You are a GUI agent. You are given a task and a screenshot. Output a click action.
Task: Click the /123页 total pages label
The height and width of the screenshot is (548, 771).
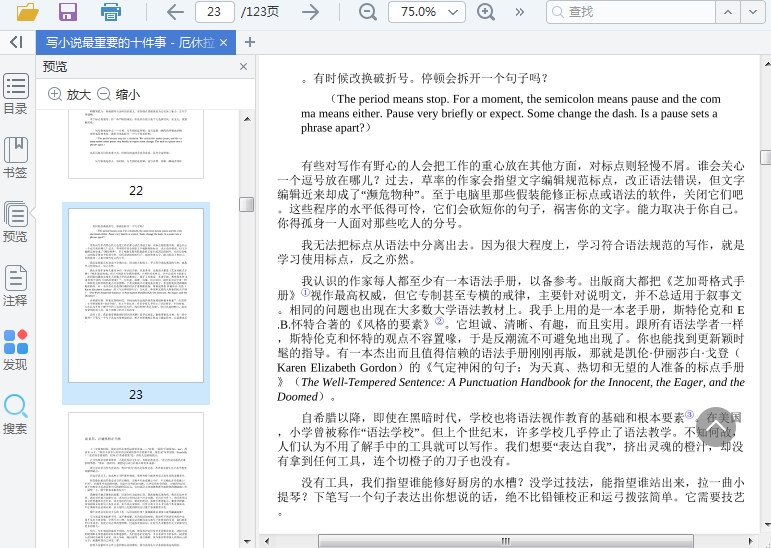260,12
